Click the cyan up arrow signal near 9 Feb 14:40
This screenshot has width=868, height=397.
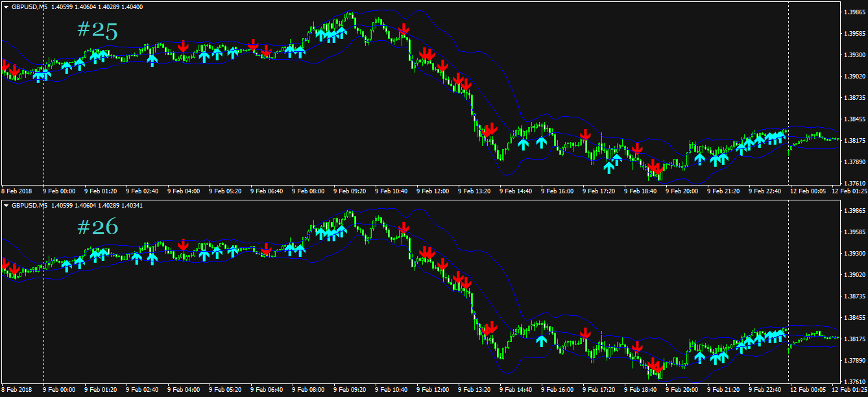[x=524, y=143]
